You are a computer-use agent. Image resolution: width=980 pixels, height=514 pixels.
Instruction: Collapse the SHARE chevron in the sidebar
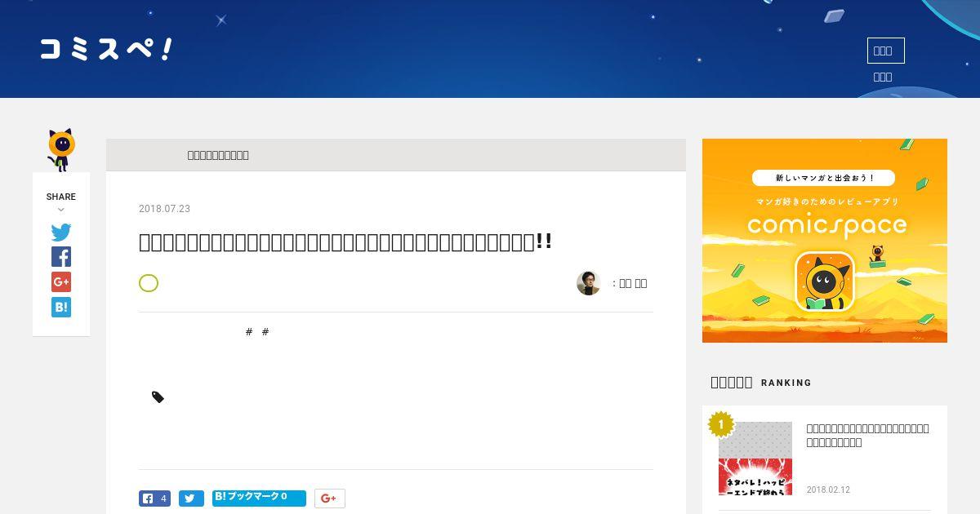61,210
